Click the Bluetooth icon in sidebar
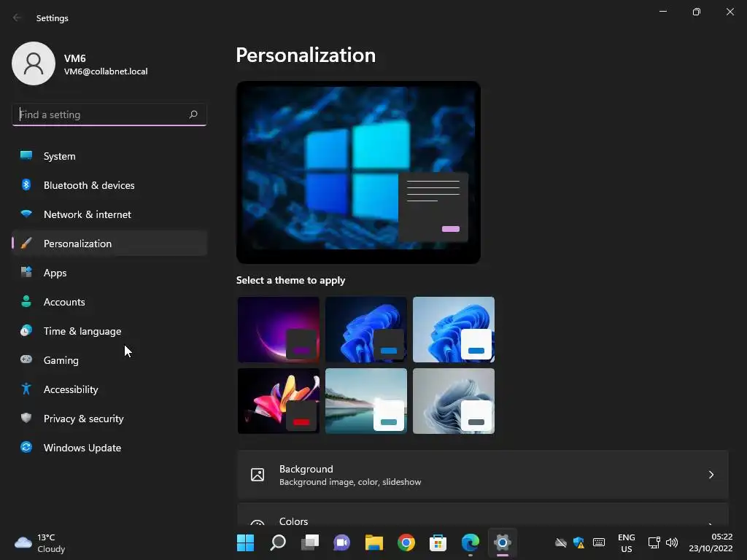The width and height of the screenshot is (747, 560). [x=26, y=184]
